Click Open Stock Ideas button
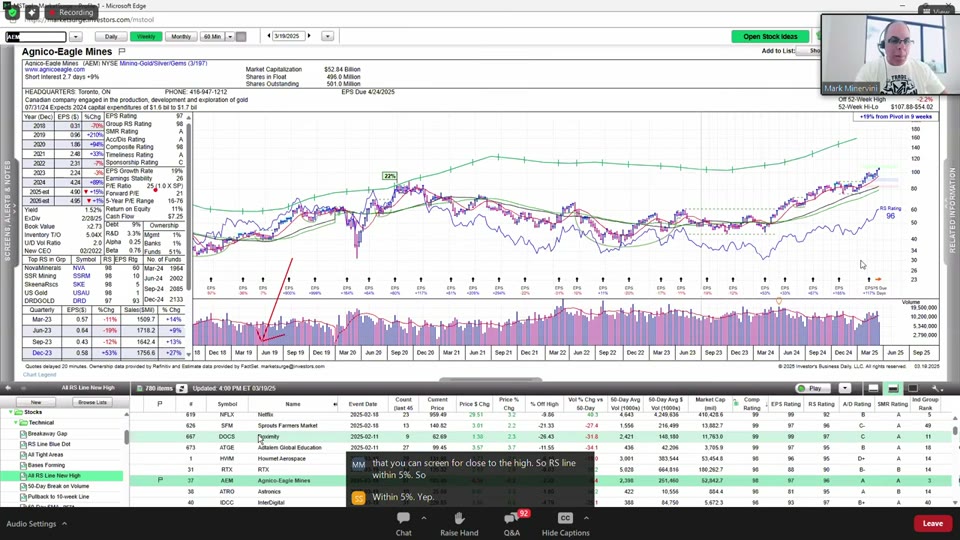The height and width of the screenshot is (540, 960). click(x=770, y=37)
